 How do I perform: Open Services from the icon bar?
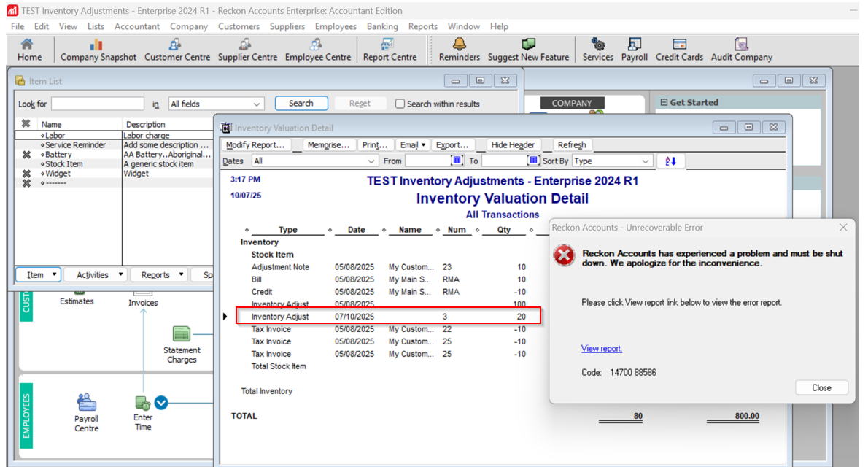point(597,50)
